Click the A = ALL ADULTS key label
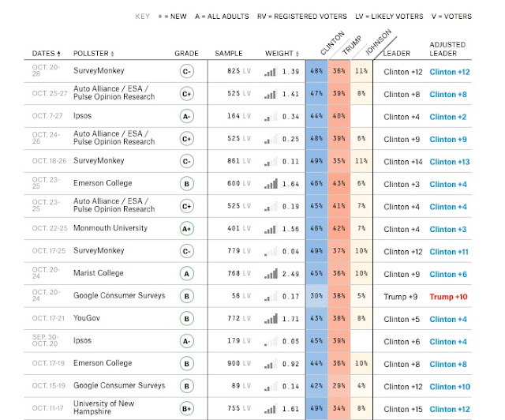 (x=222, y=17)
